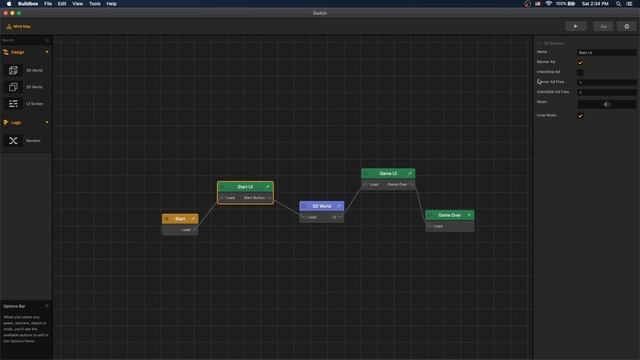Select the Game UI node title

pos(388,173)
